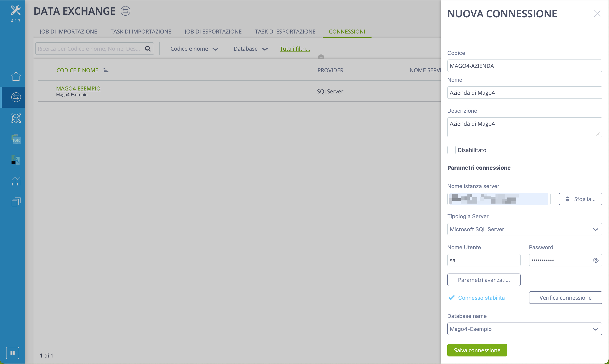Click the exchange icon beside Data Exchange title
This screenshot has width=609, height=364.
(x=125, y=11)
